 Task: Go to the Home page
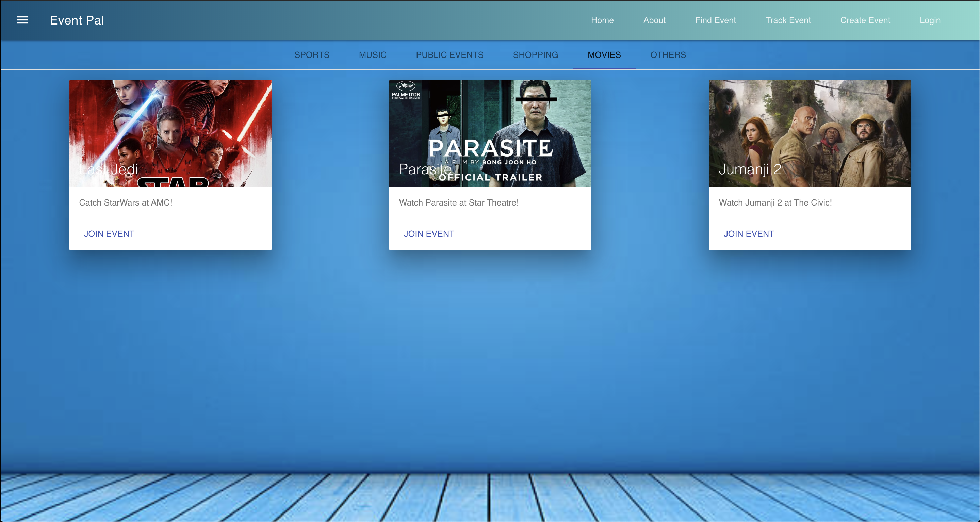[602, 20]
